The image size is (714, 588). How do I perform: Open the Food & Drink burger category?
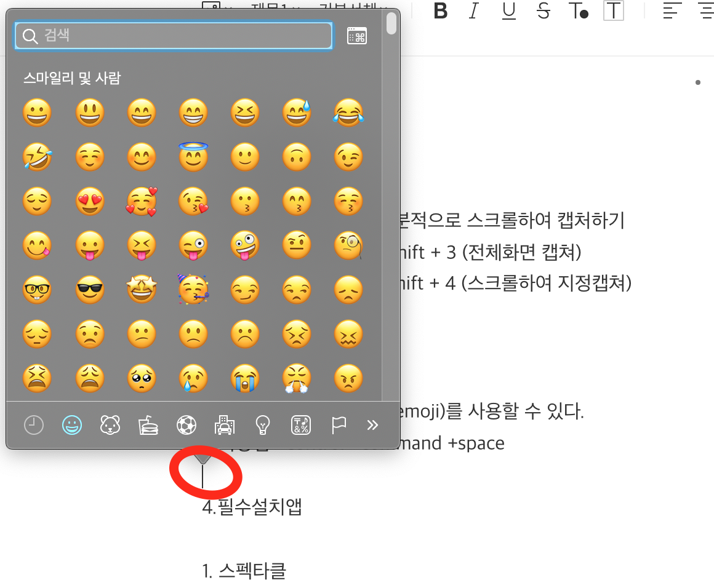[148, 426]
